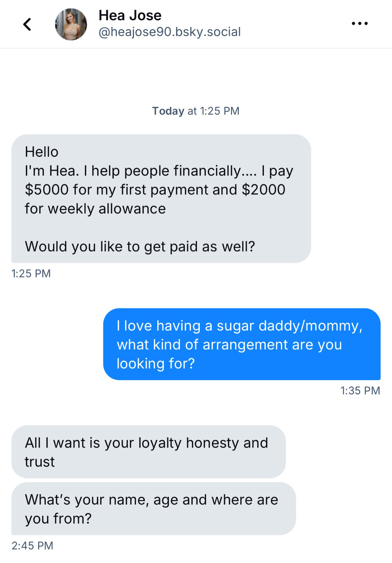Click the "$5000" amount in the message
This screenshot has height=563, width=392.
47,190
